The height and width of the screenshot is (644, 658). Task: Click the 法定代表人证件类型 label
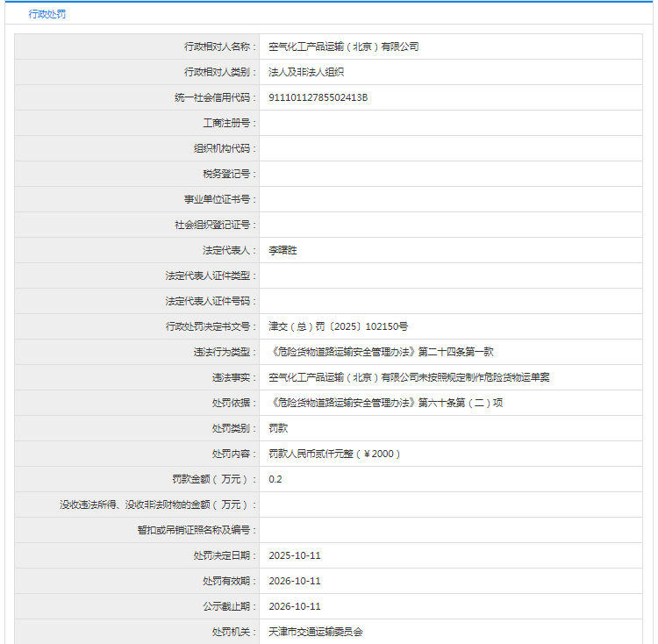click(x=211, y=275)
